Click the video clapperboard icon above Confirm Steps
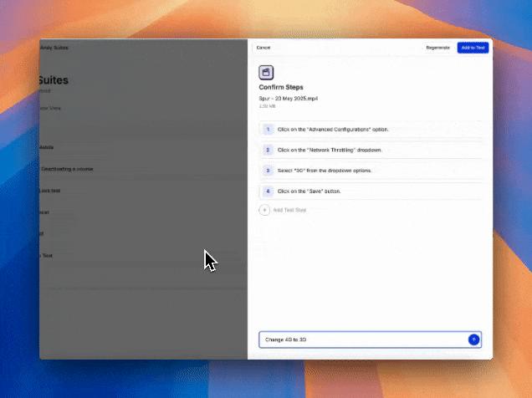 click(x=267, y=73)
